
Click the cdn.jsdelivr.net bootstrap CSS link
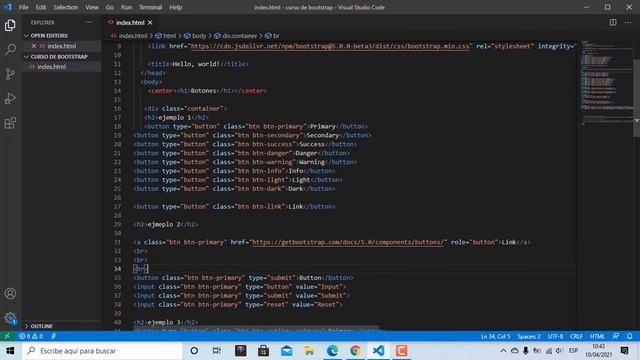pos(330,46)
